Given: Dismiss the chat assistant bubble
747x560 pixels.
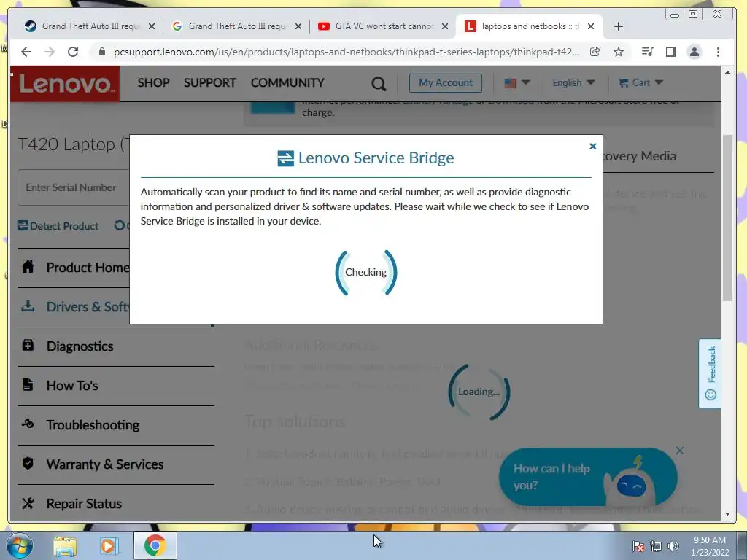Looking at the screenshot, I should pyautogui.click(x=680, y=451).
